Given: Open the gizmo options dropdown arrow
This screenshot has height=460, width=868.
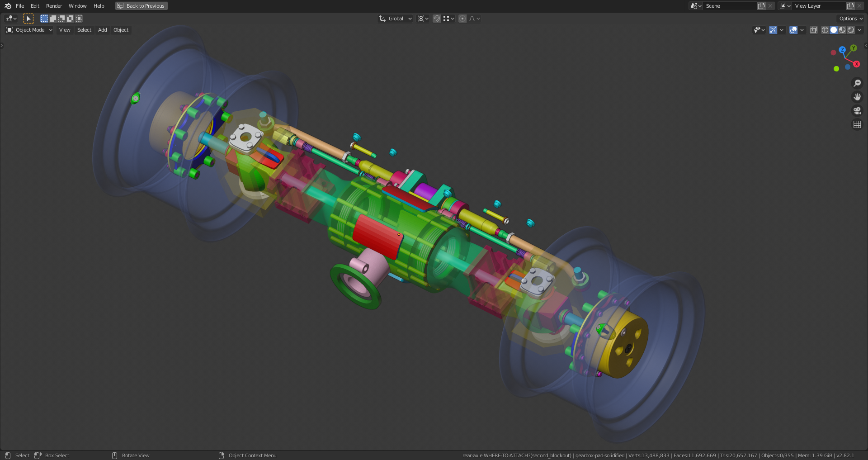Looking at the screenshot, I should coord(782,30).
